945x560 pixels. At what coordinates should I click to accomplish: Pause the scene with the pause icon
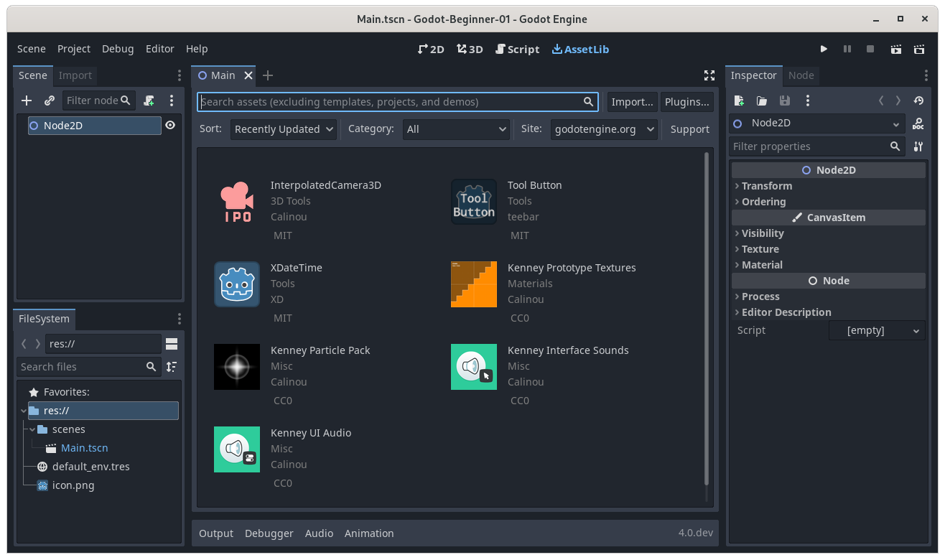pos(847,49)
